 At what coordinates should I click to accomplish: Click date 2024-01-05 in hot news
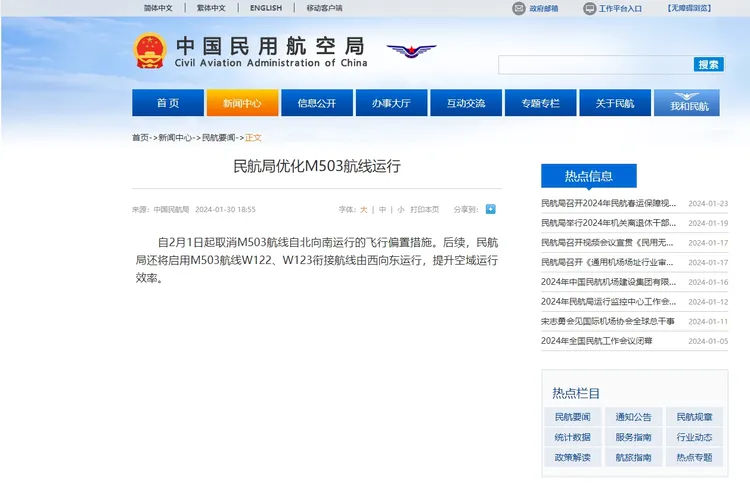click(x=708, y=341)
